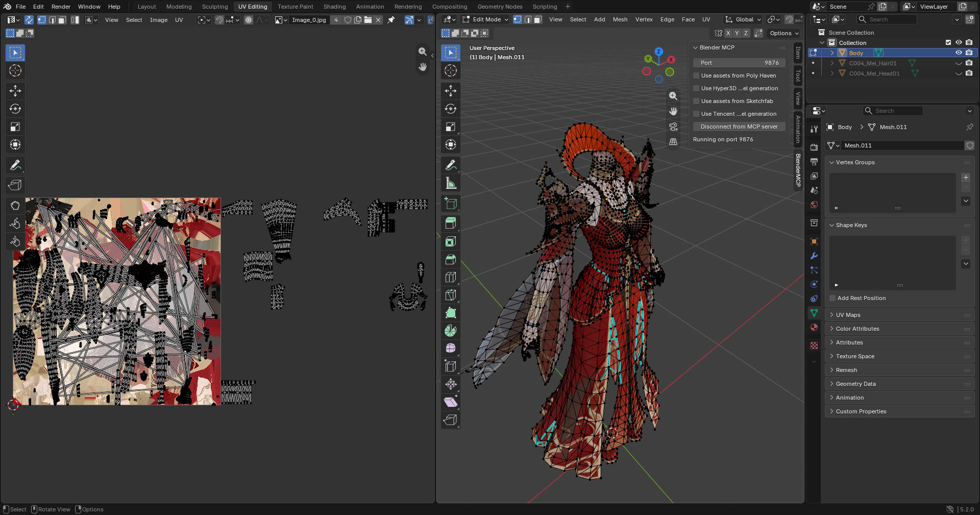Hide the Body object in the outliner
The width and height of the screenshot is (980, 515).
click(x=959, y=53)
